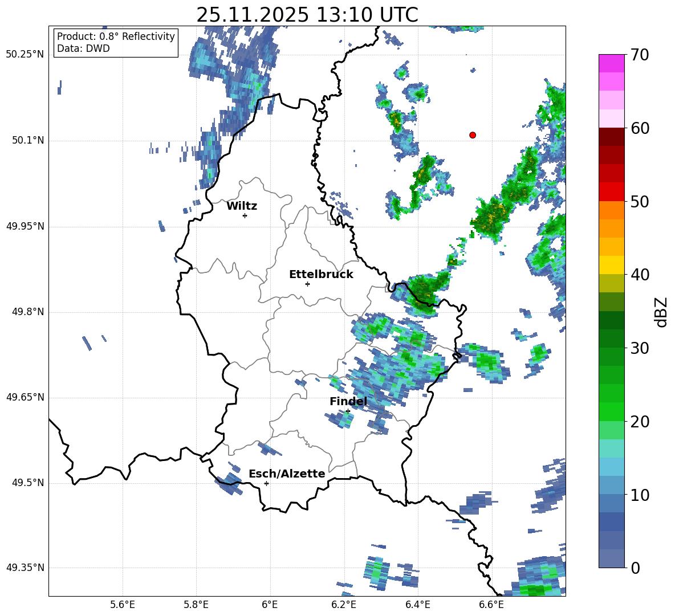675x616 pixels.
Task: Click the light blue colorbar swatch above 10
Action: [611, 486]
